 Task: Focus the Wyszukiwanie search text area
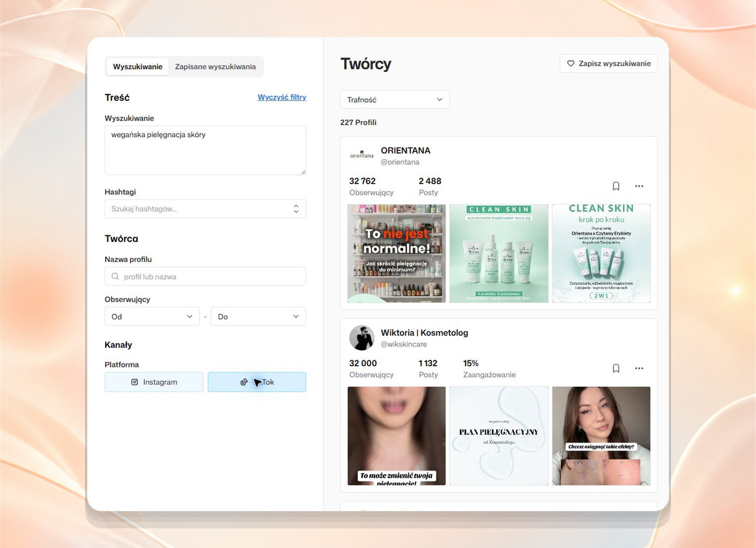point(205,150)
